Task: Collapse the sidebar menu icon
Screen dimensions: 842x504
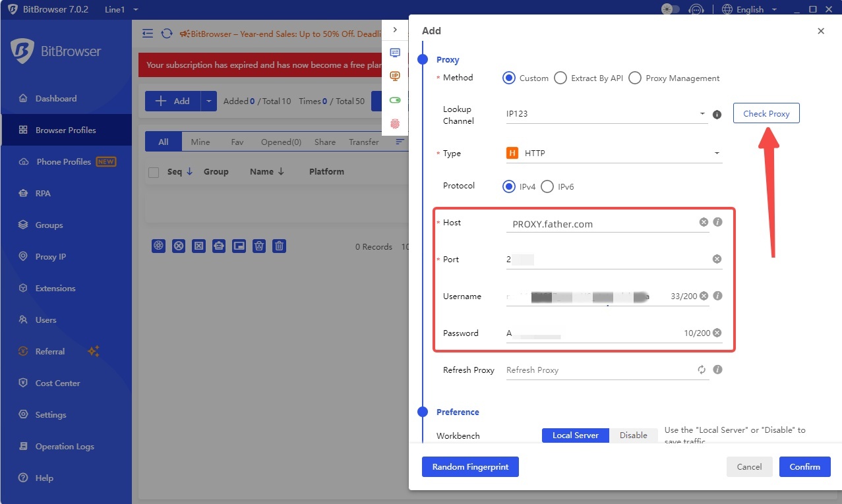Action: click(148, 34)
